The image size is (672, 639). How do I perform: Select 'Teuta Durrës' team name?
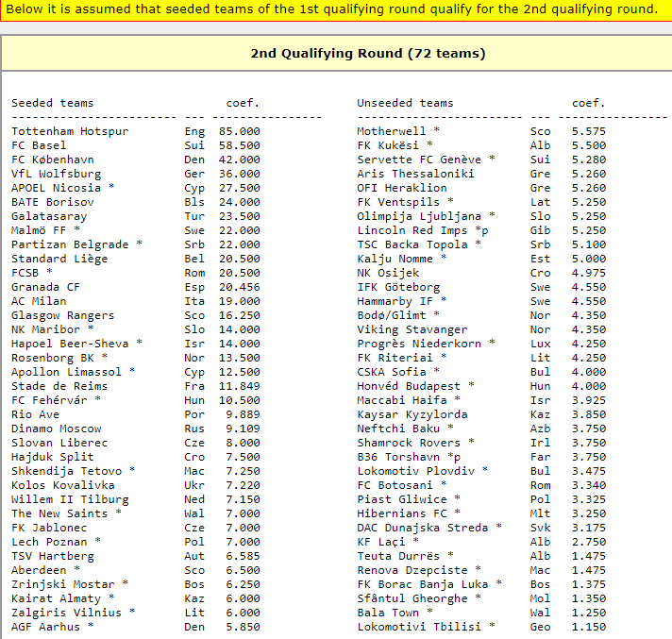click(398, 555)
